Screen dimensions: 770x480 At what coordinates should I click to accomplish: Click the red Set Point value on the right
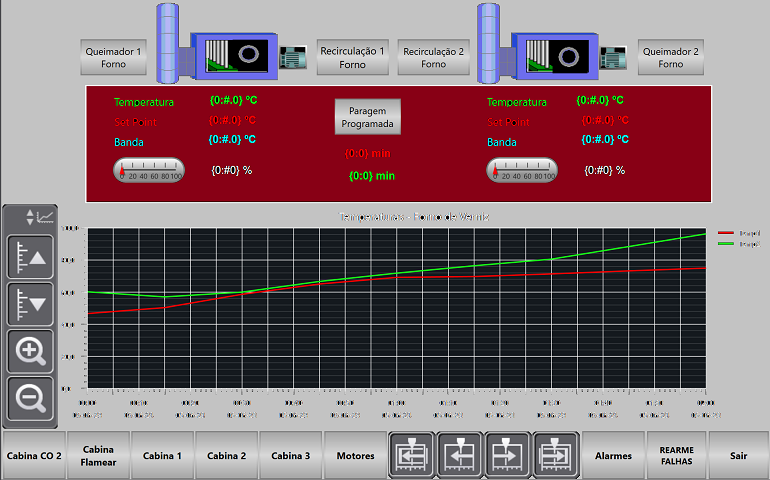pos(604,120)
